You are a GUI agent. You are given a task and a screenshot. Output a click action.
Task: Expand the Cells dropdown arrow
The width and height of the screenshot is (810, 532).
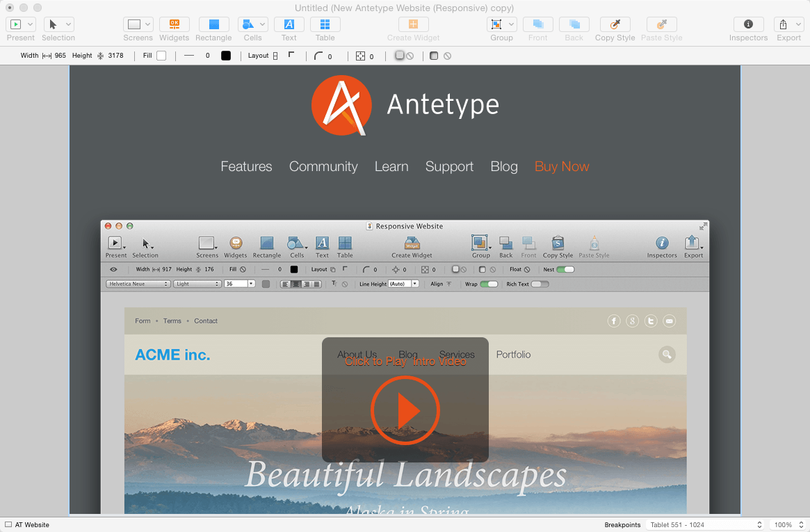(x=262, y=24)
